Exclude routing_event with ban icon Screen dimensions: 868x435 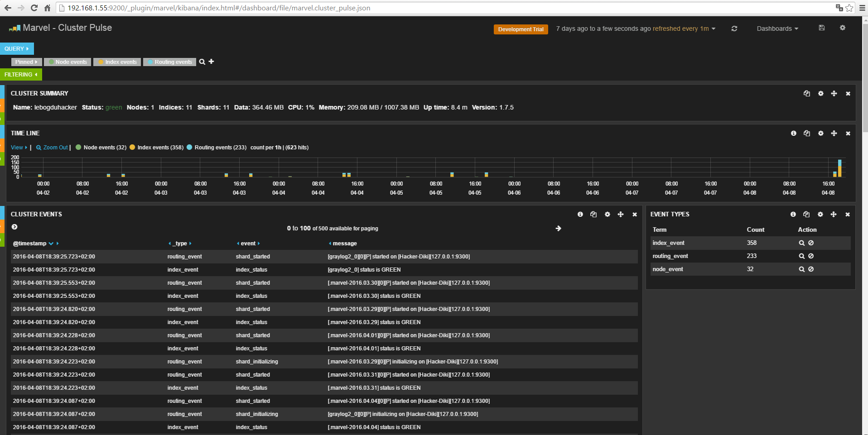pyautogui.click(x=811, y=256)
